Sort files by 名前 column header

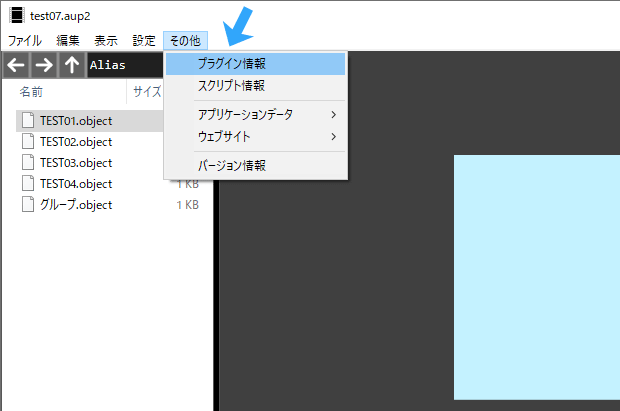coord(32,92)
